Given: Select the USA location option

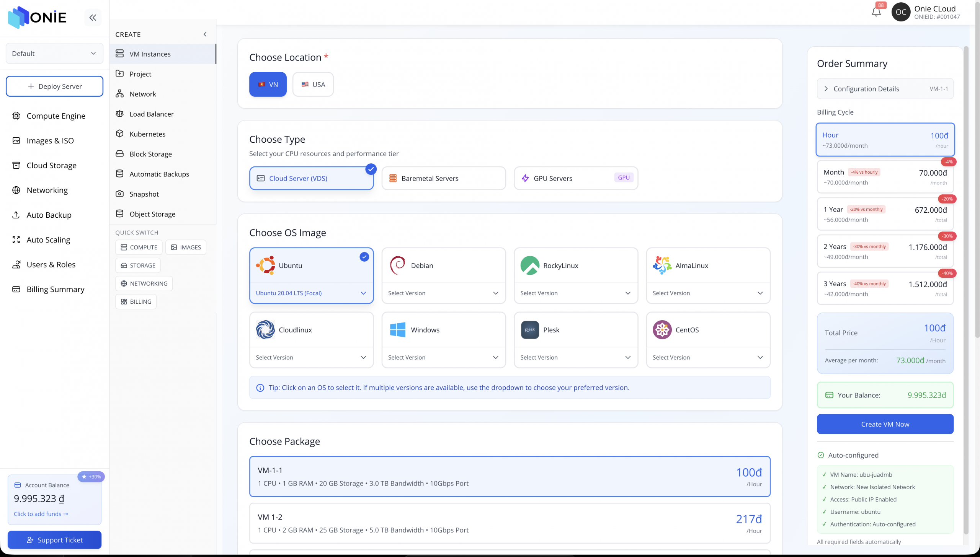Looking at the screenshot, I should (313, 84).
